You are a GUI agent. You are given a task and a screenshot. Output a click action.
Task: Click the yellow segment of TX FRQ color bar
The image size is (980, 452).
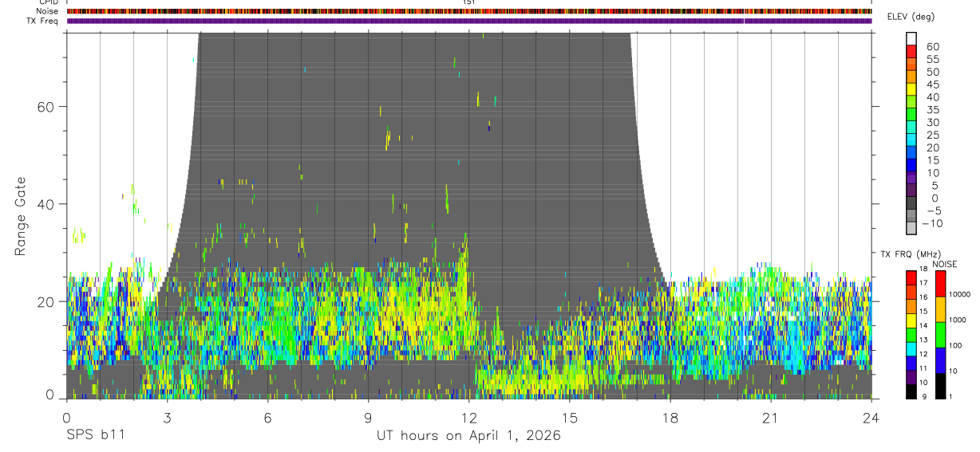click(x=911, y=321)
